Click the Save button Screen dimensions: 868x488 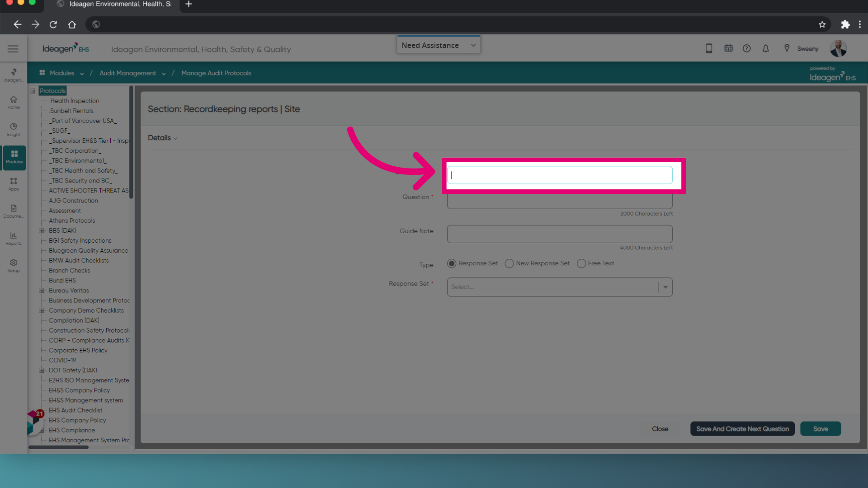pyautogui.click(x=821, y=429)
